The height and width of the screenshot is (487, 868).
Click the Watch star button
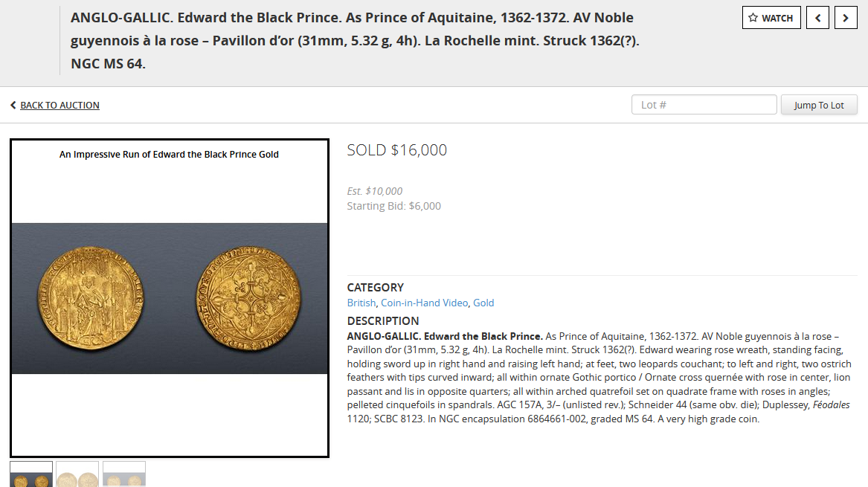771,18
